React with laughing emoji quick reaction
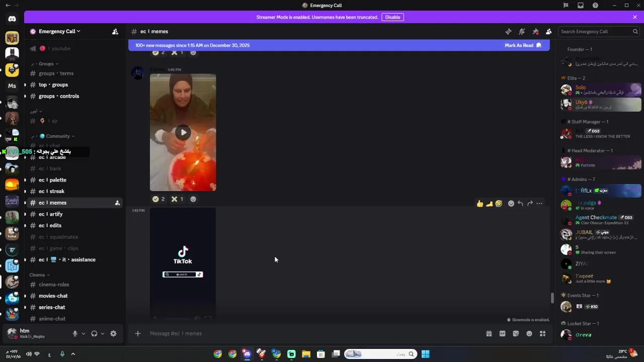Screen dimensions: 644x362 [499, 204]
